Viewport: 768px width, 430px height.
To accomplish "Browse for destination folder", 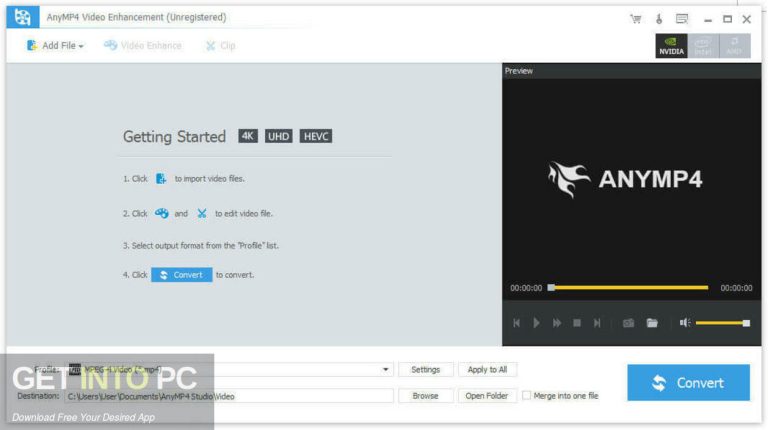I will click(426, 396).
